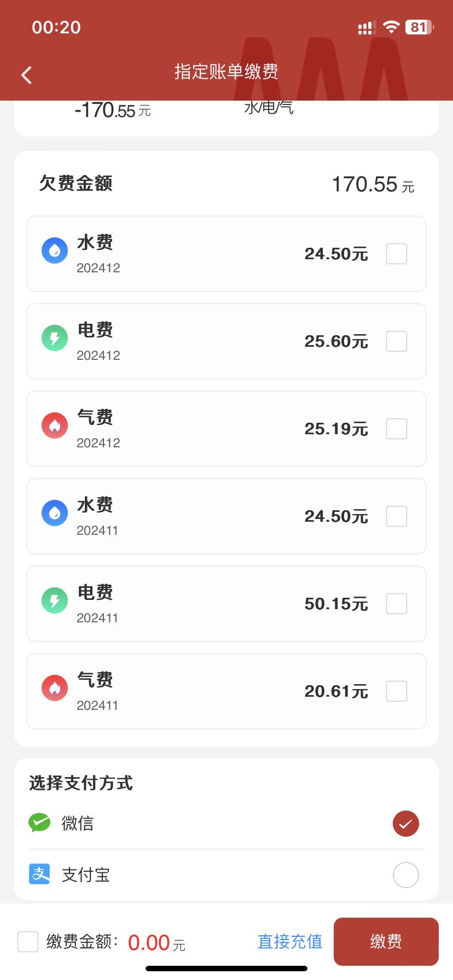
Task: Tap the gas flame icon for 202411
Action: click(x=55, y=688)
